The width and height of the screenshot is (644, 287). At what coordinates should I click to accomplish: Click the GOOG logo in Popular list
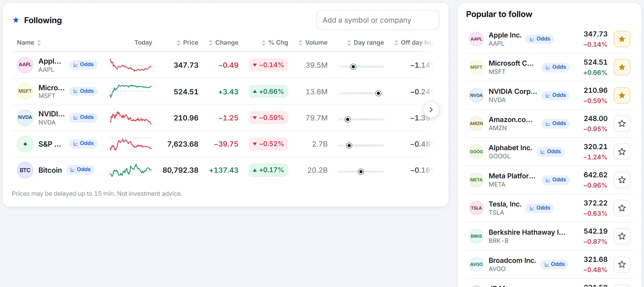[476, 152]
